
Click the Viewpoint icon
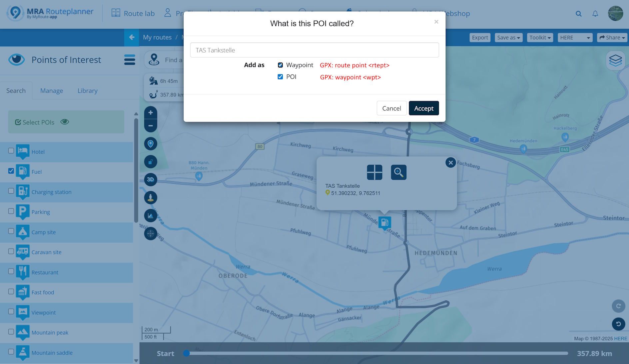(23, 312)
